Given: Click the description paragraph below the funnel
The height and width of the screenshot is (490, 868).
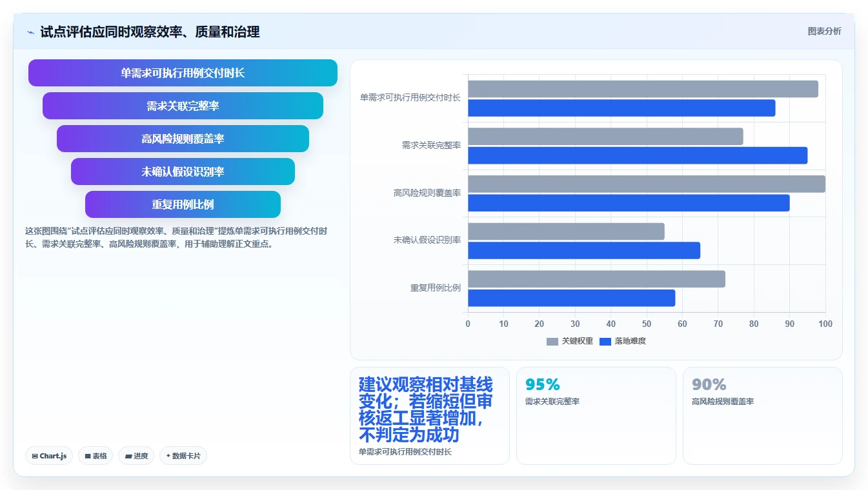Looking at the screenshot, I should (x=176, y=237).
